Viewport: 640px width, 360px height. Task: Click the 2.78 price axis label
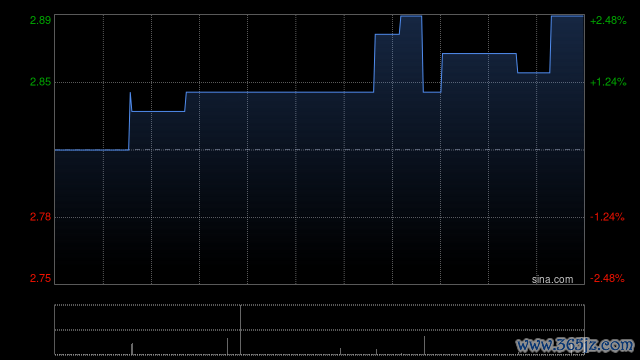coord(40,217)
